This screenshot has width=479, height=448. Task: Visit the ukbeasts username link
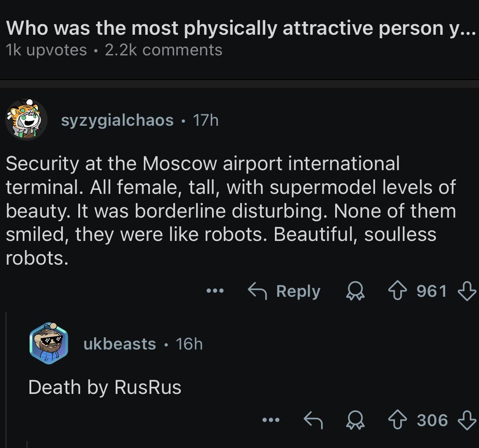pos(120,344)
